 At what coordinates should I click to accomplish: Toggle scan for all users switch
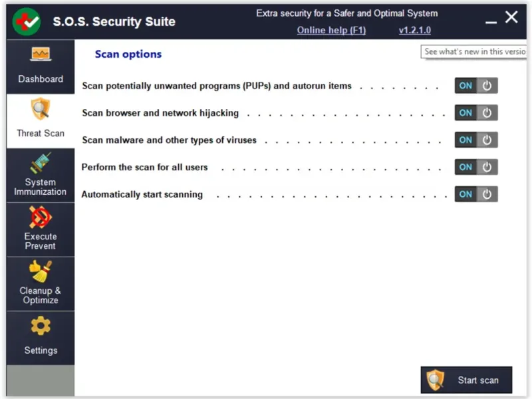click(x=476, y=167)
